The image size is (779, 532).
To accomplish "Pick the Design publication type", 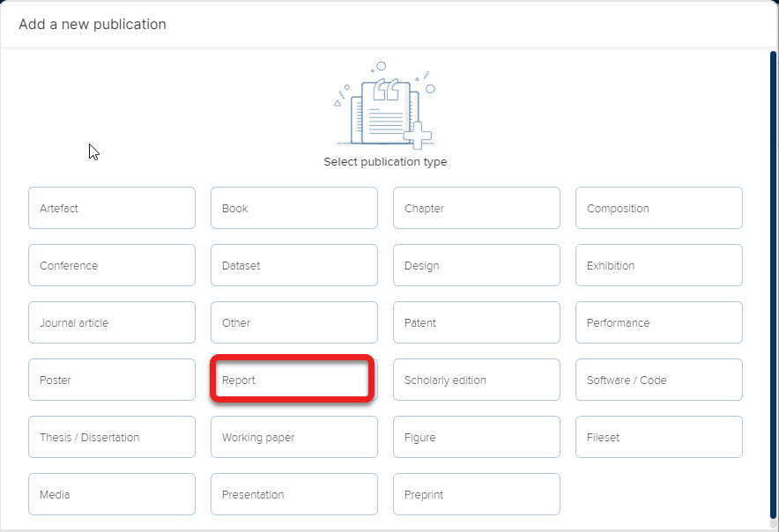I will (x=477, y=265).
